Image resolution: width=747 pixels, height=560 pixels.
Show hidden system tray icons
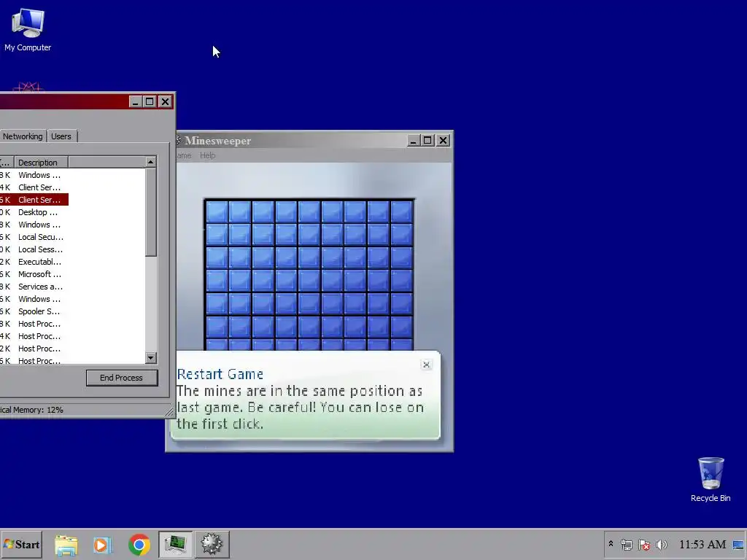611,544
